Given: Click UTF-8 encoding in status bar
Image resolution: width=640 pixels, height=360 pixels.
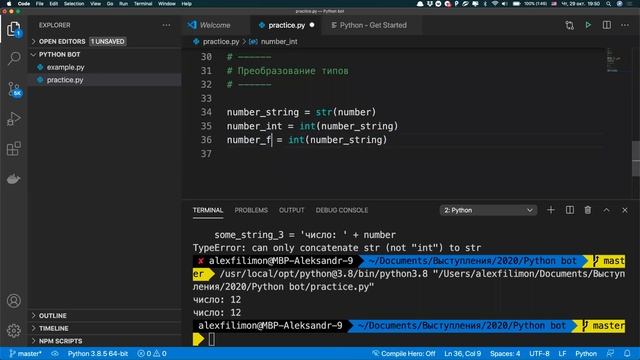Looking at the screenshot, I should click(x=539, y=353).
